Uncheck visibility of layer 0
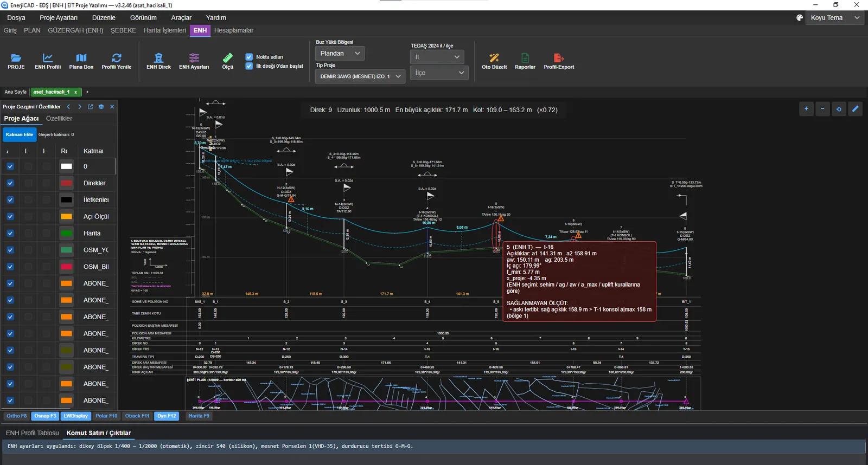Viewport: 868px width, 465px height. [x=10, y=166]
